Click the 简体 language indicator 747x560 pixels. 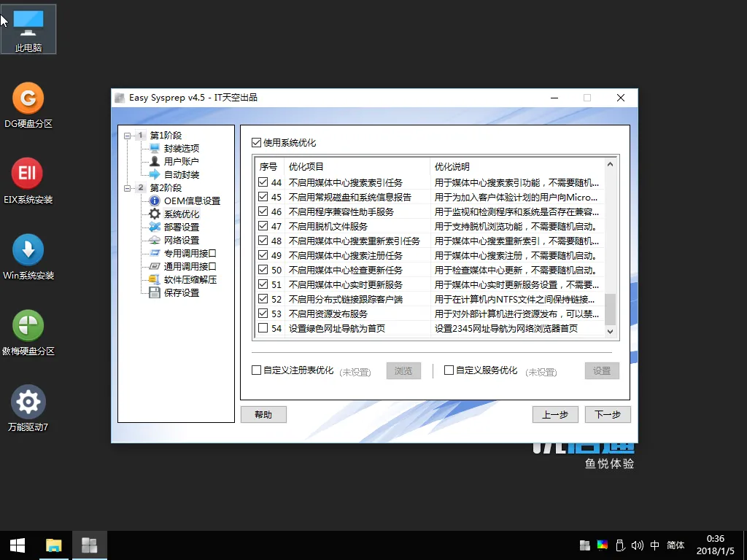coord(676,545)
